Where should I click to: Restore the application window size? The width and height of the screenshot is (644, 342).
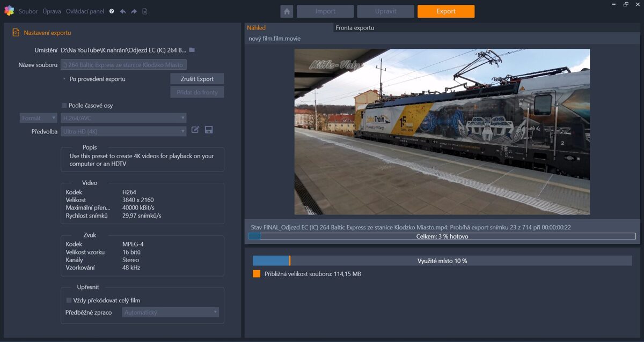(x=626, y=4)
